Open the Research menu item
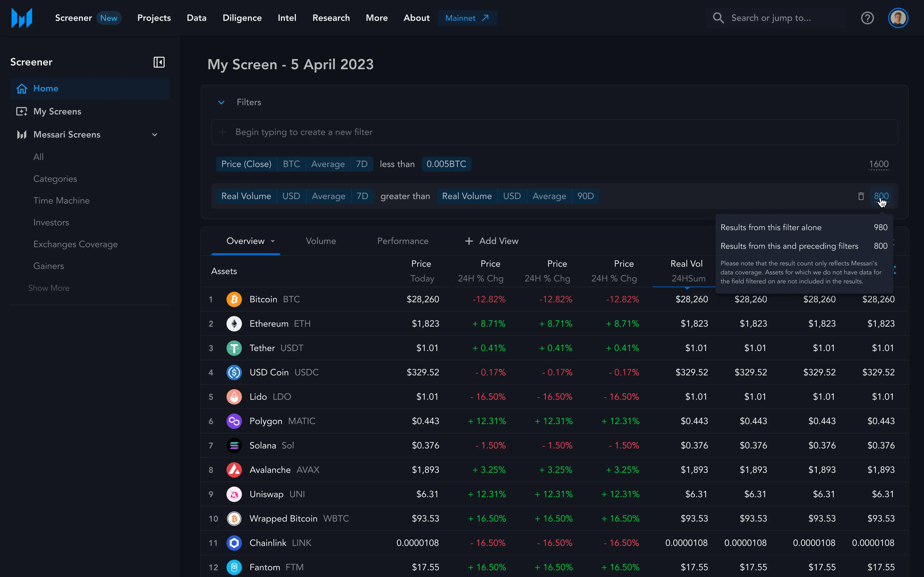The height and width of the screenshot is (577, 924). [x=331, y=18]
